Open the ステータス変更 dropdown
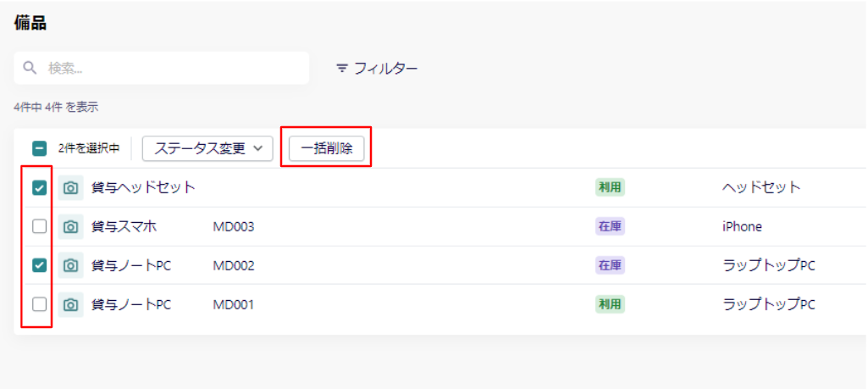The width and height of the screenshot is (868, 389). (207, 148)
